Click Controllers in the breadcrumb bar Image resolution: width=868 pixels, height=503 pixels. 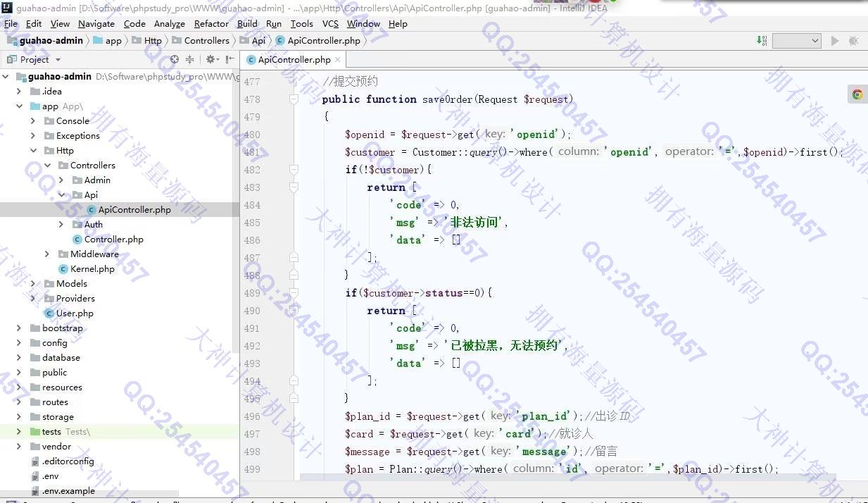[x=200, y=41]
